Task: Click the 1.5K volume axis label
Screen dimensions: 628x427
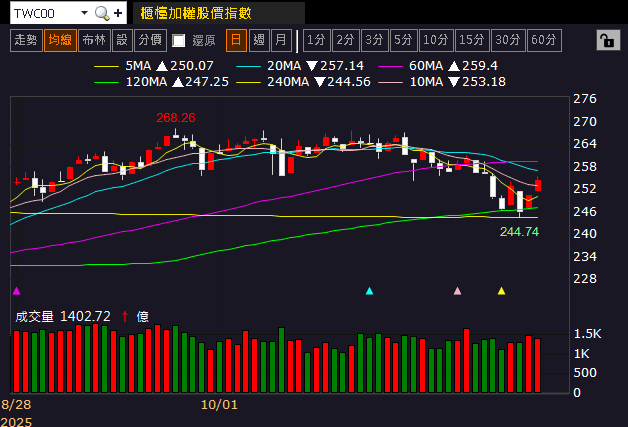Action: pos(587,334)
